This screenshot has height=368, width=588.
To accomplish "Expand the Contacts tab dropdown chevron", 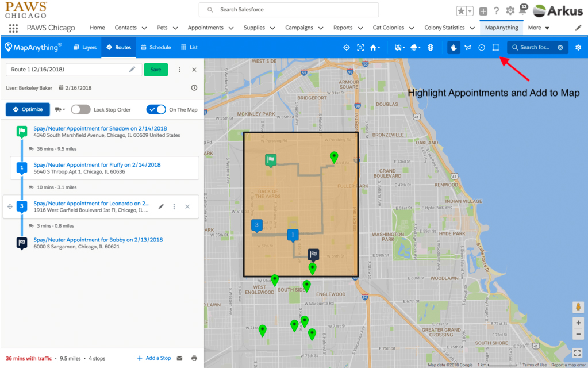I will coord(144,28).
